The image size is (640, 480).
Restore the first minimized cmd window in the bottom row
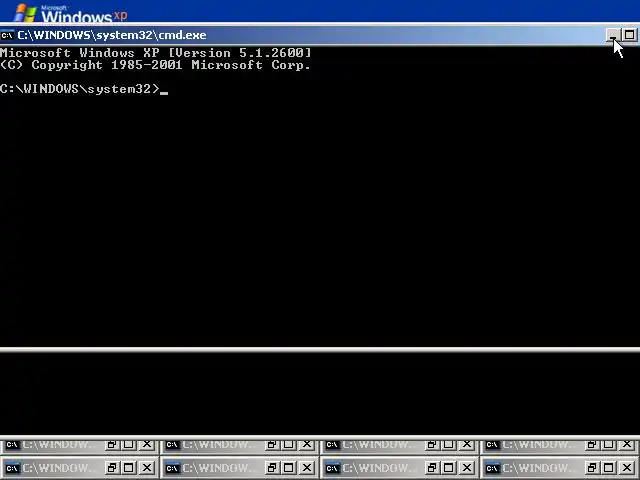112,468
